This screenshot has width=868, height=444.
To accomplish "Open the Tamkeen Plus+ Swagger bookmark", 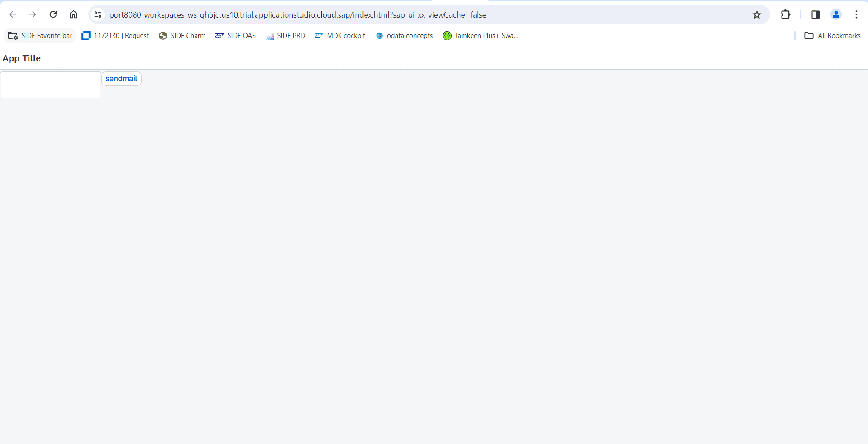I will (481, 35).
